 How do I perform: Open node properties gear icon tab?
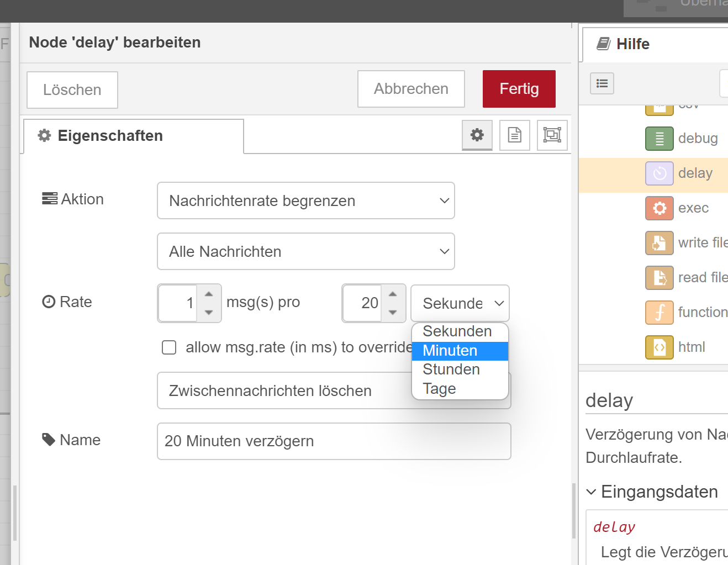[477, 135]
